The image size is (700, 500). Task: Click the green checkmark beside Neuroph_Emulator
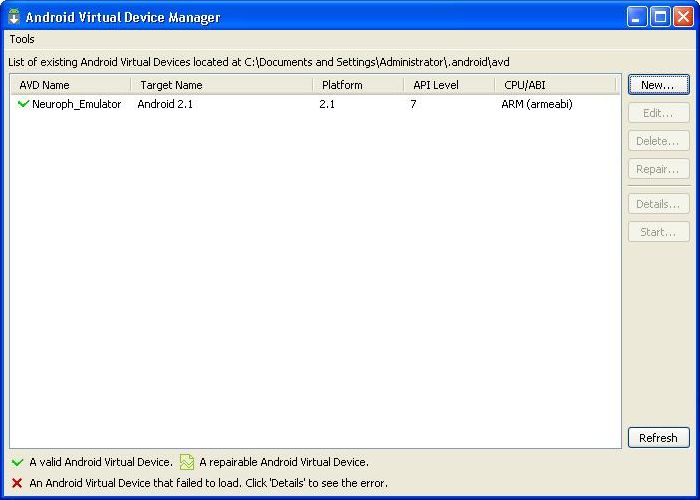pos(23,104)
